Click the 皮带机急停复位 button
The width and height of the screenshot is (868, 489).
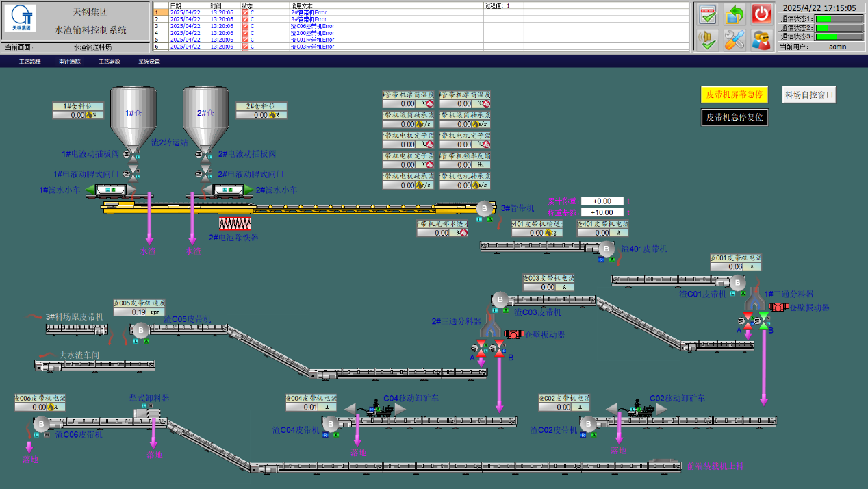(735, 117)
